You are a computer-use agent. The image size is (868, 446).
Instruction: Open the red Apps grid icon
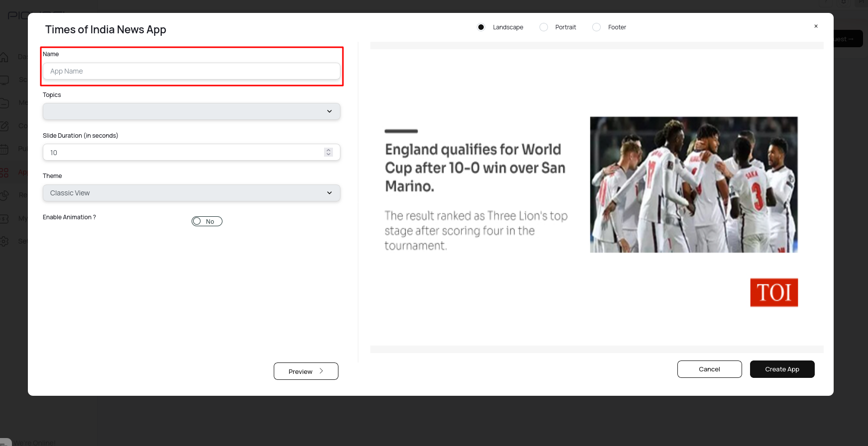4,173
